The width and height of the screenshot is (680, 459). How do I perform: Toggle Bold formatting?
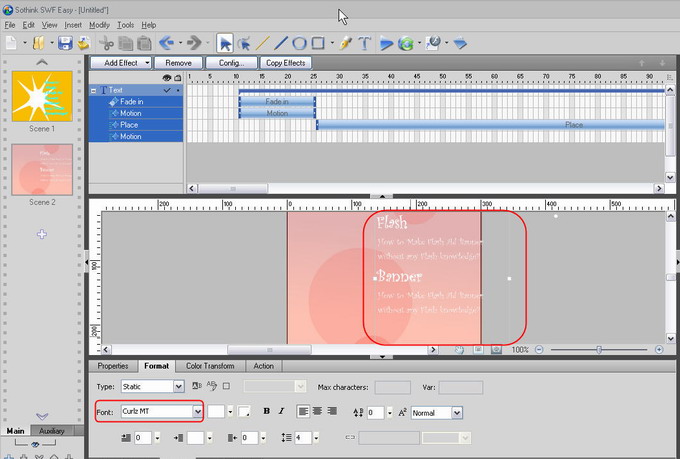pos(266,411)
